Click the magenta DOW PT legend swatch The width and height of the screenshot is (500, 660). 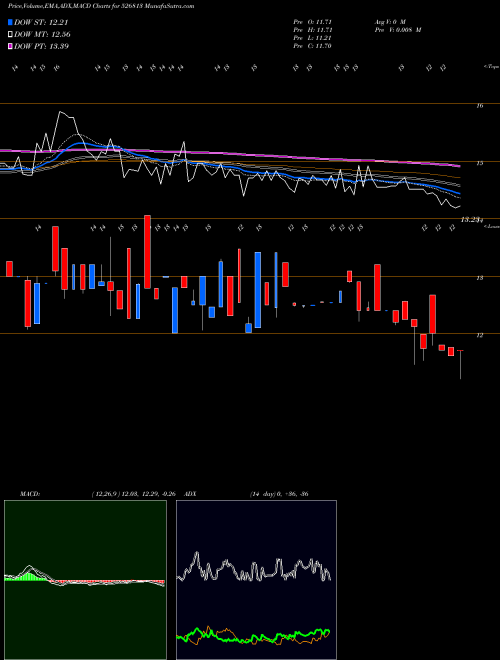pos(10,46)
